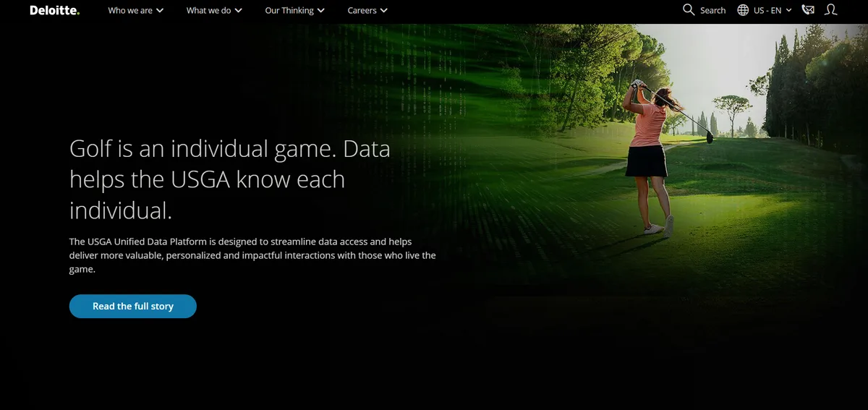The width and height of the screenshot is (868, 410).
Task: Open the US - EN dropdown arrow
Action: coord(788,10)
